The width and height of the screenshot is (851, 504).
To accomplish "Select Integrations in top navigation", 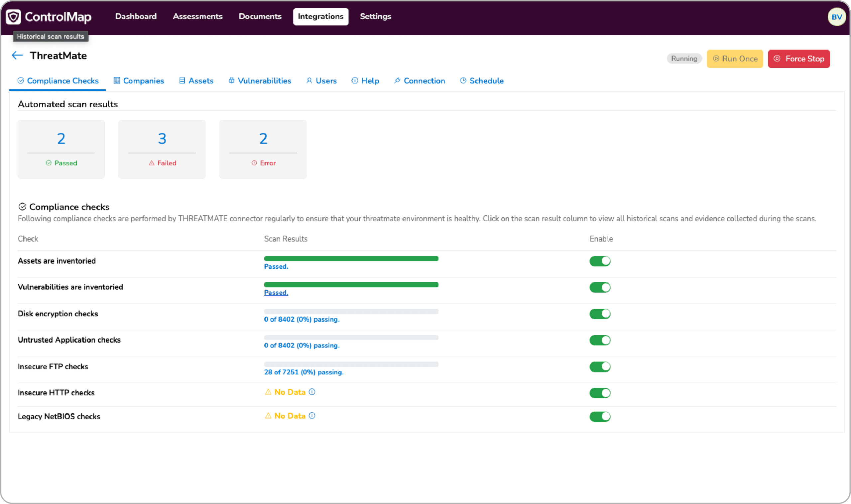I will click(x=321, y=17).
